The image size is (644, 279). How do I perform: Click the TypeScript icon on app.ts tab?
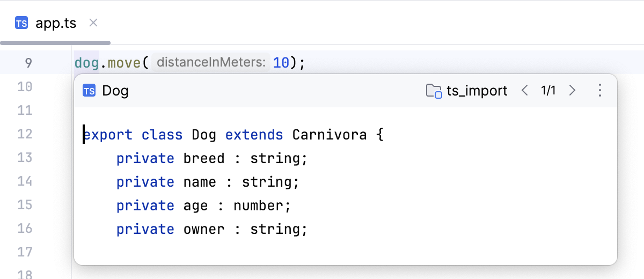tap(21, 24)
